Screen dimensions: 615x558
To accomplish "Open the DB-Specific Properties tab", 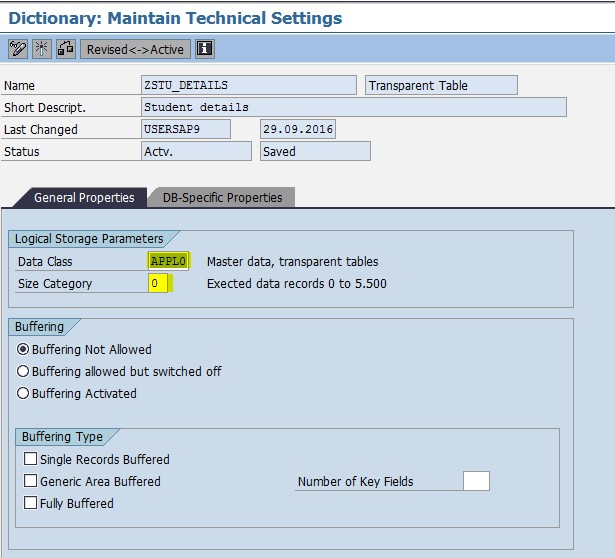I will point(222,198).
